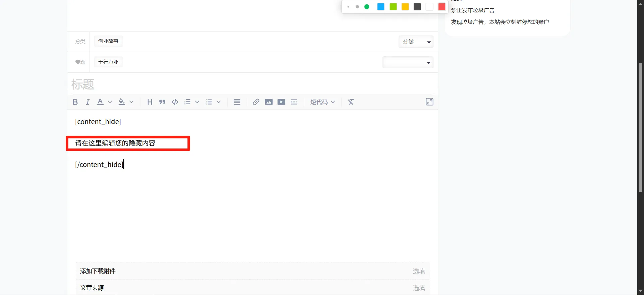The width and height of the screenshot is (644, 295).
Task: Click the [content_hide] opening tag text
Action: [98, 122]
